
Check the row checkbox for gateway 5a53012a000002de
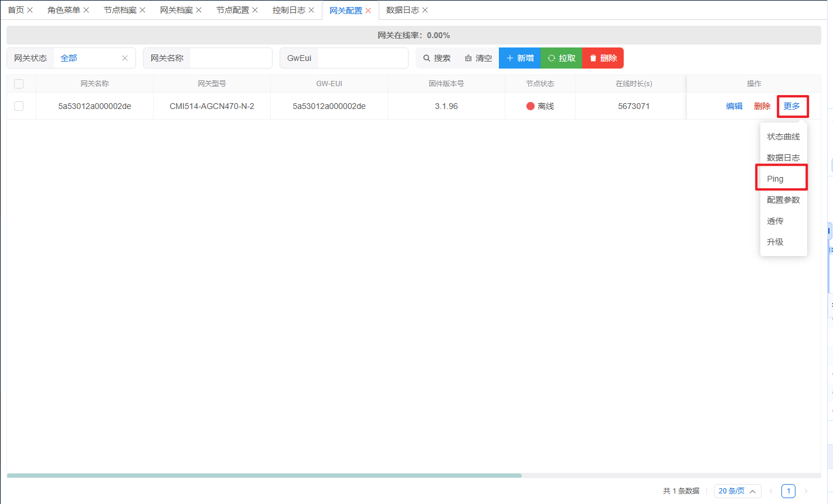(19, 106)
